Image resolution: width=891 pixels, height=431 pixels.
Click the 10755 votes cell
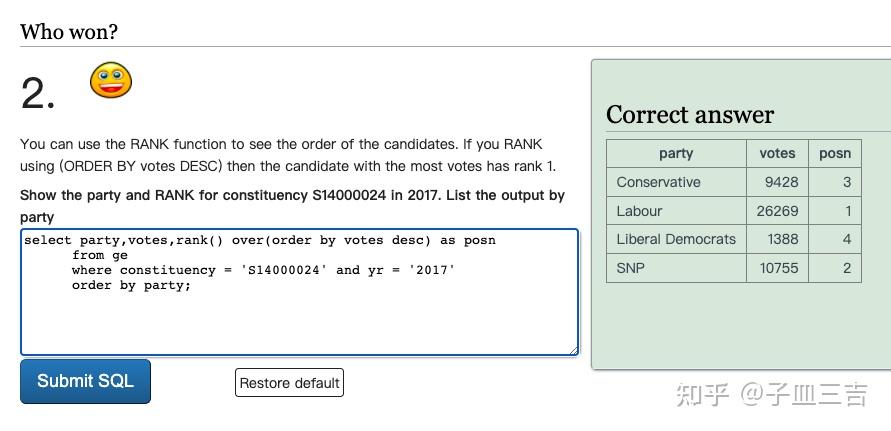click(x=778, y=268)
